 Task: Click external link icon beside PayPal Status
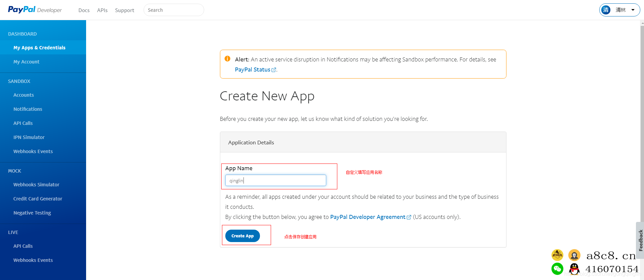tap(274, 70)
